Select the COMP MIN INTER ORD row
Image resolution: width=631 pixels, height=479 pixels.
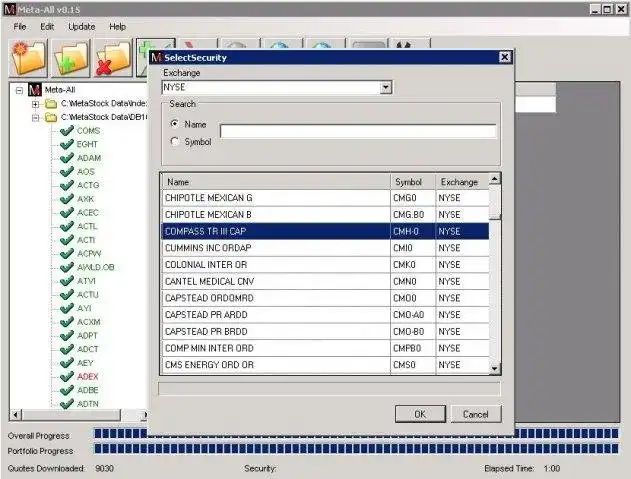pos(326,348)
